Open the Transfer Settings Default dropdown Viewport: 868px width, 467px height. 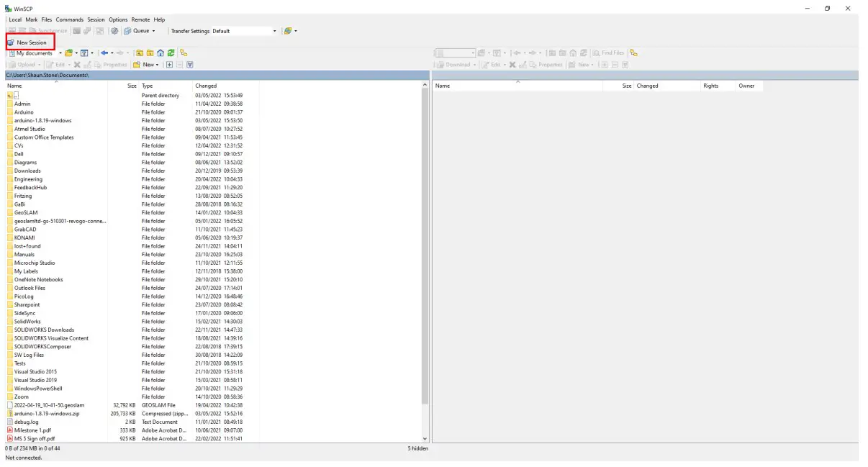[x=274, y=30]
